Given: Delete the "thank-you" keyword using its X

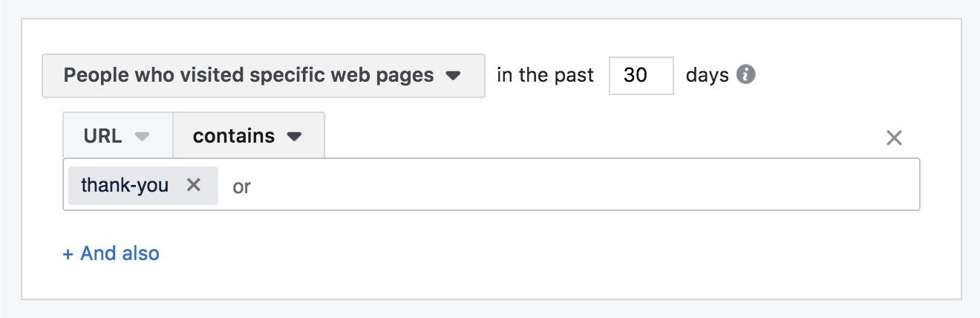Looking at the screenshot, I should pos(194,185).
